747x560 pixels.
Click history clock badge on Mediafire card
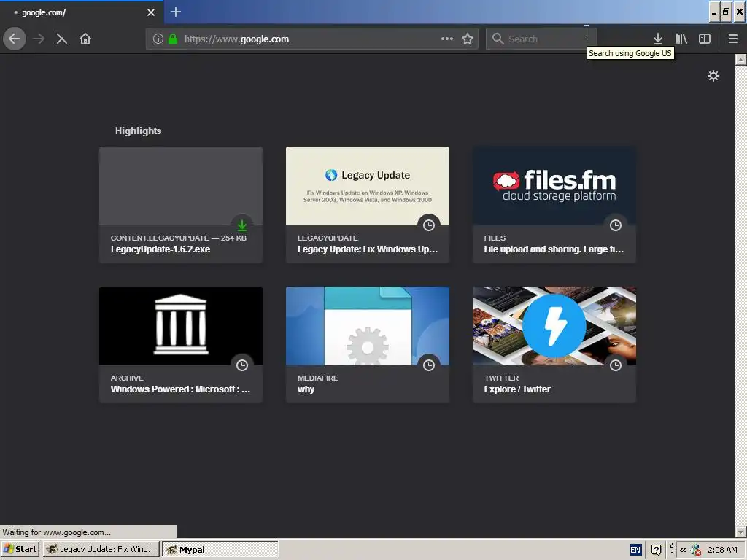point(429,365)
